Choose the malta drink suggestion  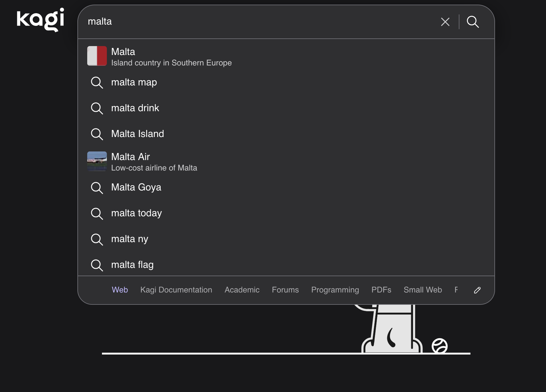(135, 108)
